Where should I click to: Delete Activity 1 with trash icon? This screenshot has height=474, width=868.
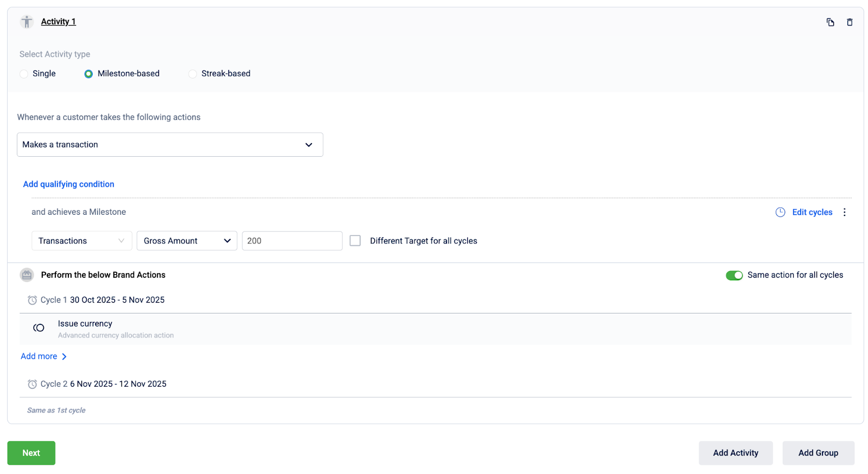tap(850, 22)
